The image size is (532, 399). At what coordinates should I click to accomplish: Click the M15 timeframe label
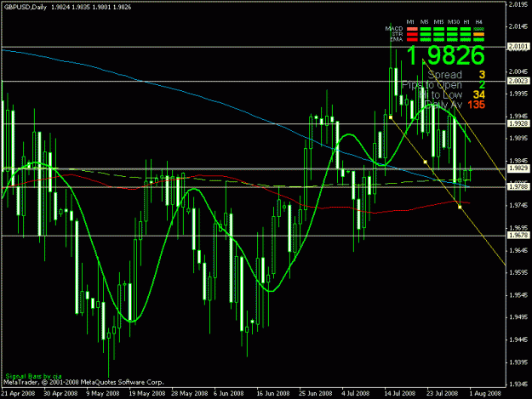pyautogui.click(x=438, y=22)
